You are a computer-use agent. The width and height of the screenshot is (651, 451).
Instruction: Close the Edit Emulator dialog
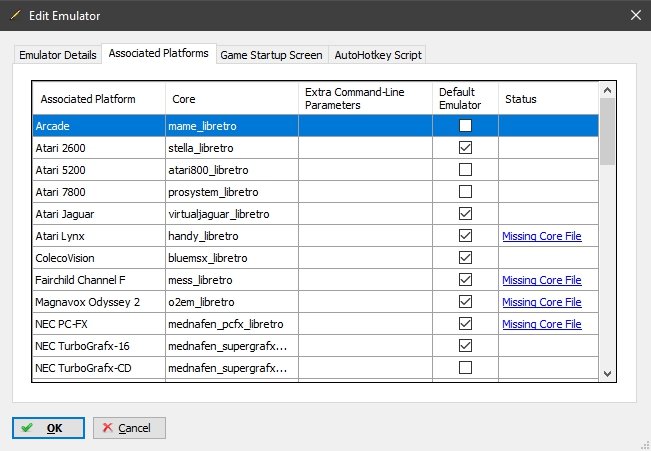(636, 15)
